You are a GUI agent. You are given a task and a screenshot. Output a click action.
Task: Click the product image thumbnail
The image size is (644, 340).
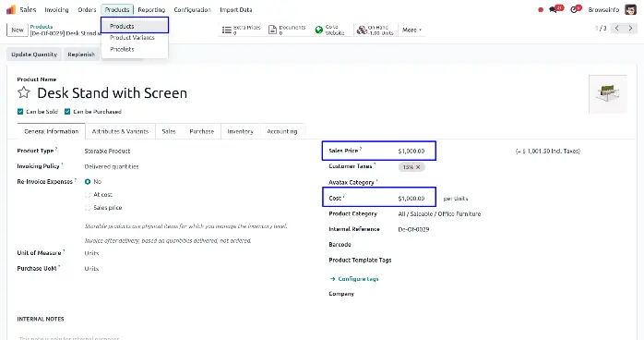pyautogui.click(x=607, y=93)
